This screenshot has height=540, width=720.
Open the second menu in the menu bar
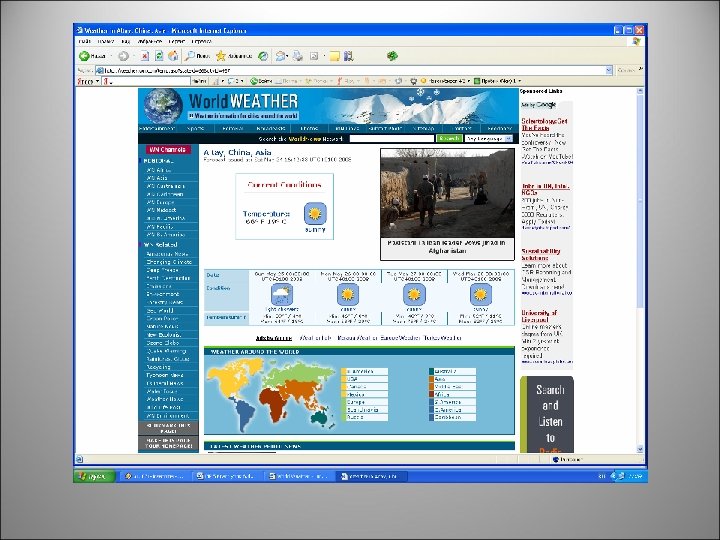[x=106, y=41]
